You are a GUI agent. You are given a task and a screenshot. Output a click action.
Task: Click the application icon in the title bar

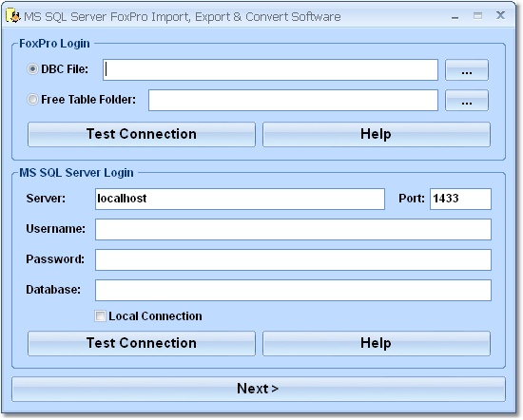13,16
